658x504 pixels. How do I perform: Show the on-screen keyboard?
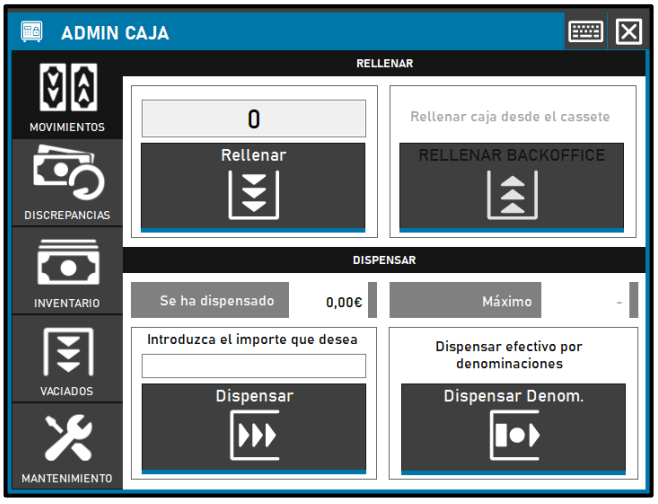tap(585, 32)
